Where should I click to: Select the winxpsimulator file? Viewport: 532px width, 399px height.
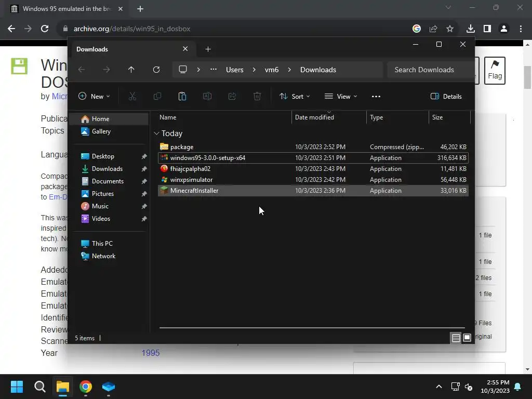point(313,179)
